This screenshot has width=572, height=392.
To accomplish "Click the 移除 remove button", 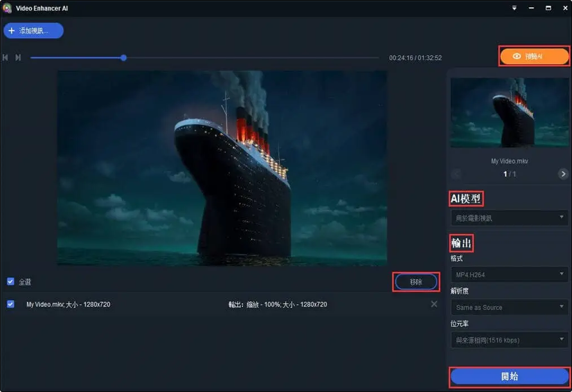I will tap(416, 282).
